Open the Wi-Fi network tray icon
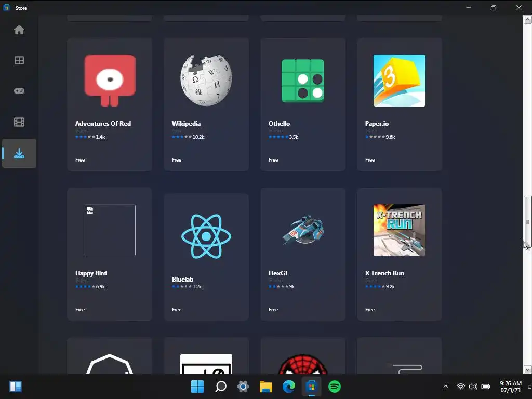Viewport: 532px width, 399px height. click(460, 387)
